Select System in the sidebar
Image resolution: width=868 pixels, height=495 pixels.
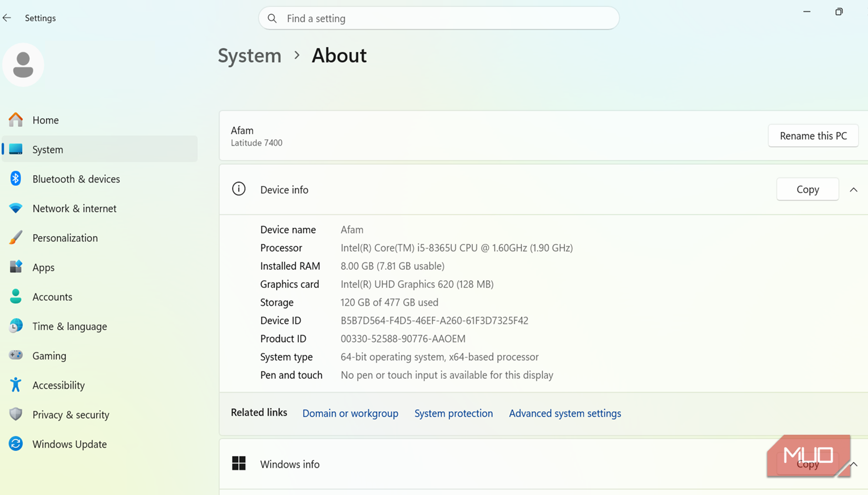tap(100, 149)
